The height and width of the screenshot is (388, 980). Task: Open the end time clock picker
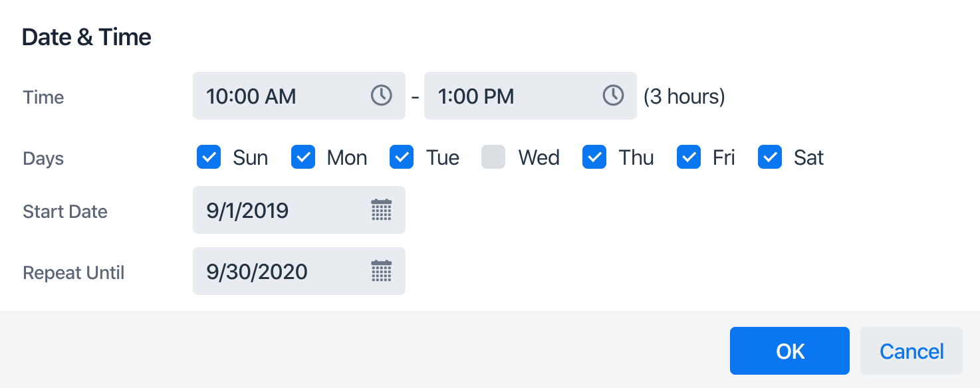tap(613, 96)
